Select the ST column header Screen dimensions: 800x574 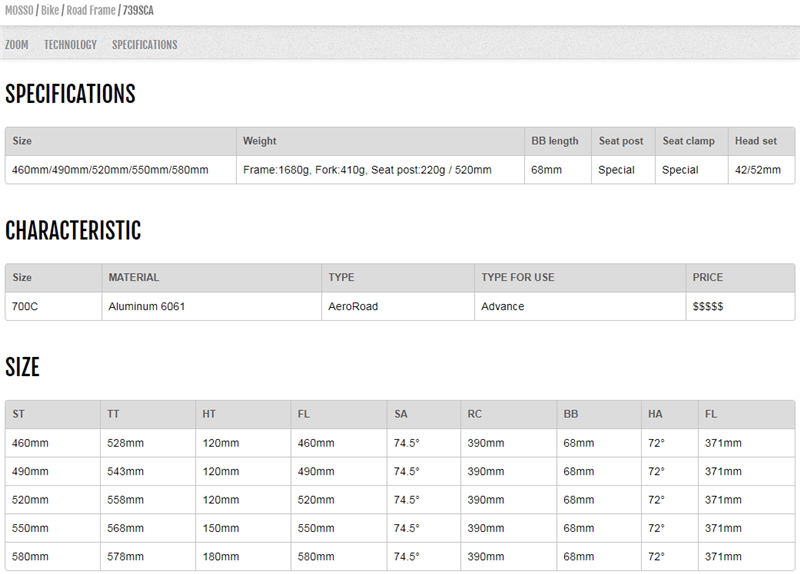point(53,414)
